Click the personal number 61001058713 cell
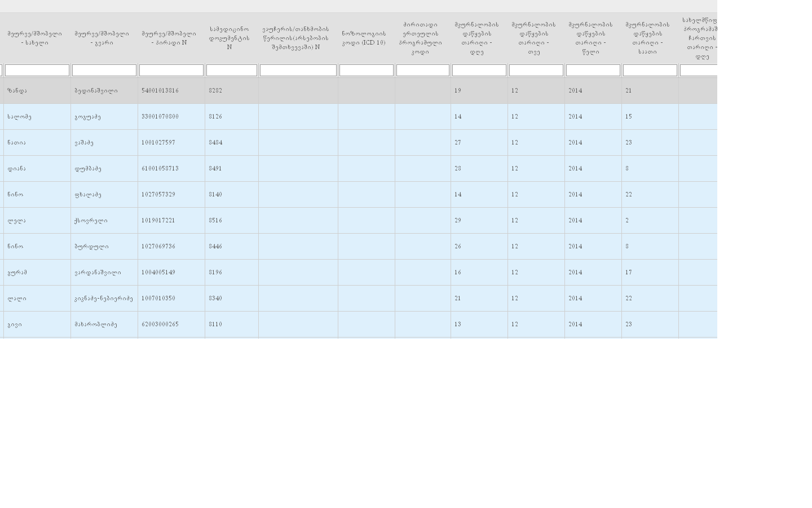The image size is (812, 508). click(160, 169)
